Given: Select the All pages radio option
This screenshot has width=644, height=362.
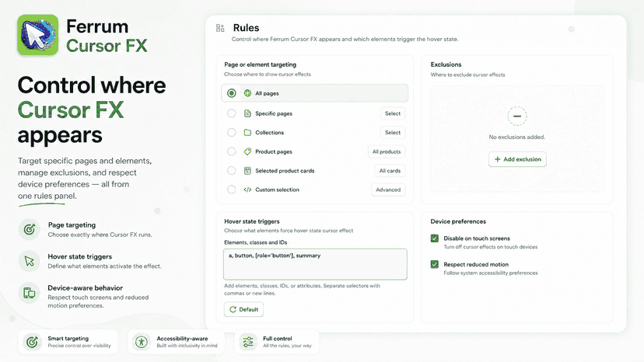Looking at the screenshot, I should point(232,93).
